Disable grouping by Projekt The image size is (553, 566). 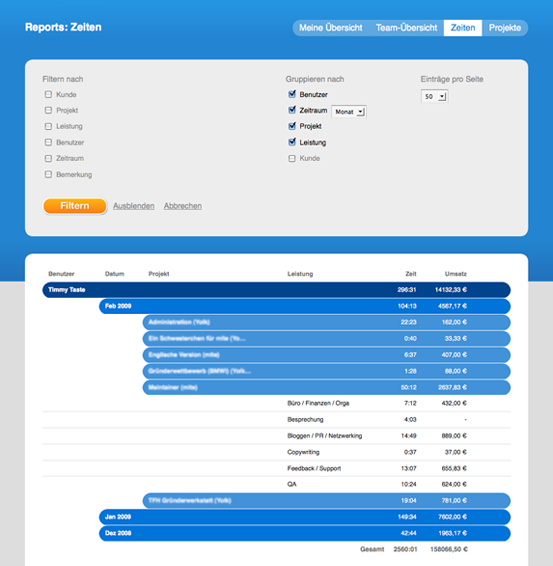click(292, 126)
